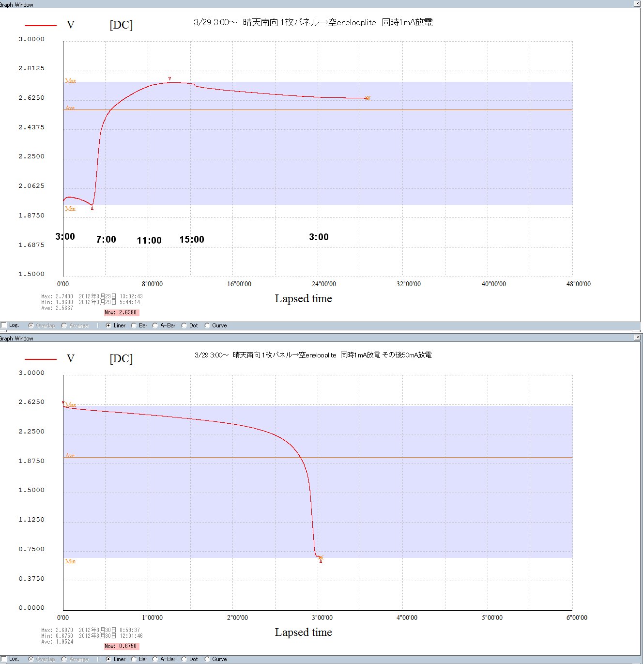Close the upper Graph Window
Viewport: 644px width, 664px height.
tap(637, 4)
